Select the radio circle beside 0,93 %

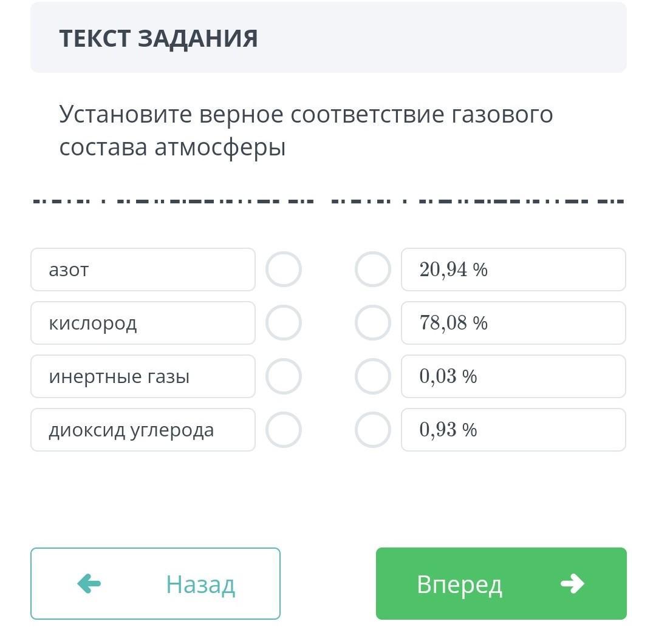(373, 430)
